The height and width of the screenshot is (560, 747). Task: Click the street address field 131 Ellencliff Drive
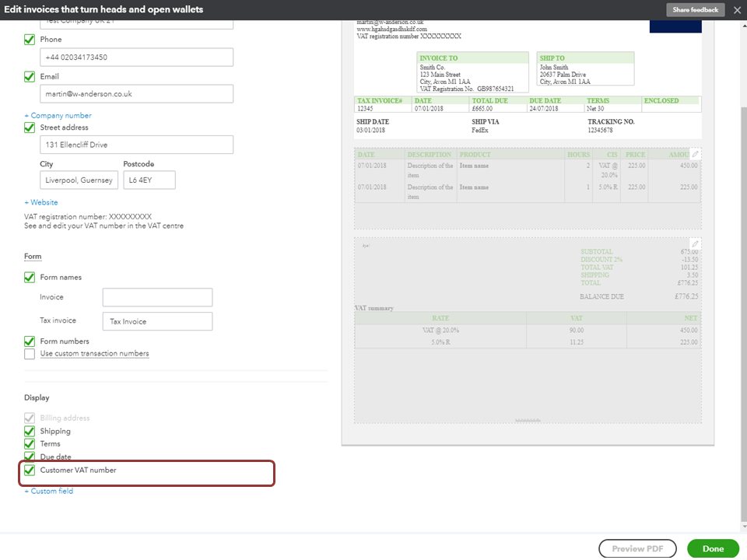(136, 145)
